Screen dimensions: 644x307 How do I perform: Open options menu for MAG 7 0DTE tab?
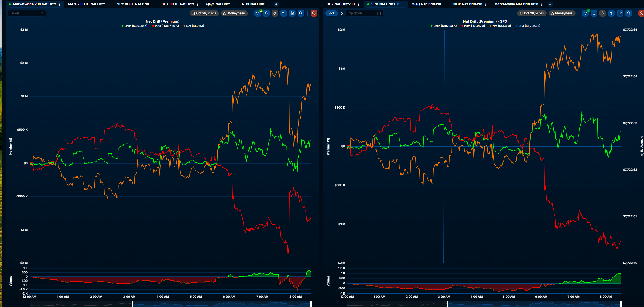(108, 4)
